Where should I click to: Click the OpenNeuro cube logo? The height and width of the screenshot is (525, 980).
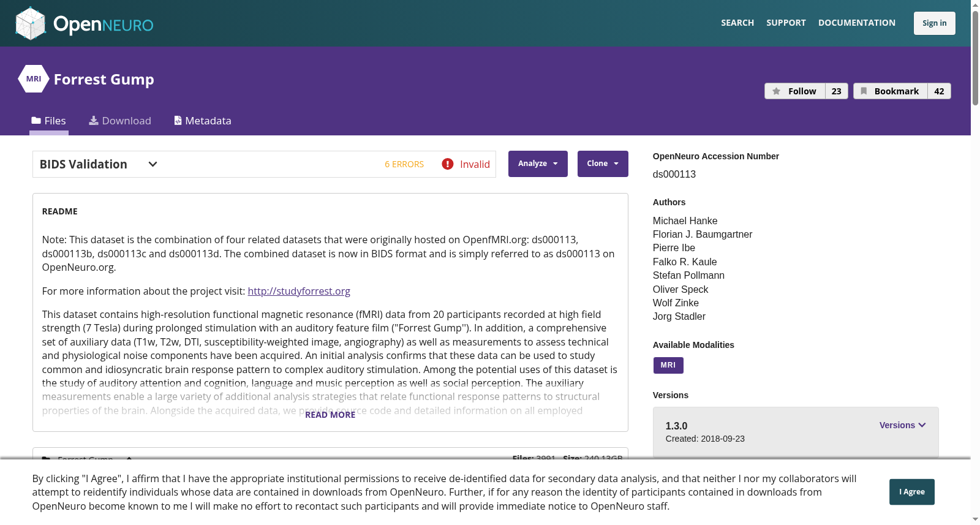point(31,23)
